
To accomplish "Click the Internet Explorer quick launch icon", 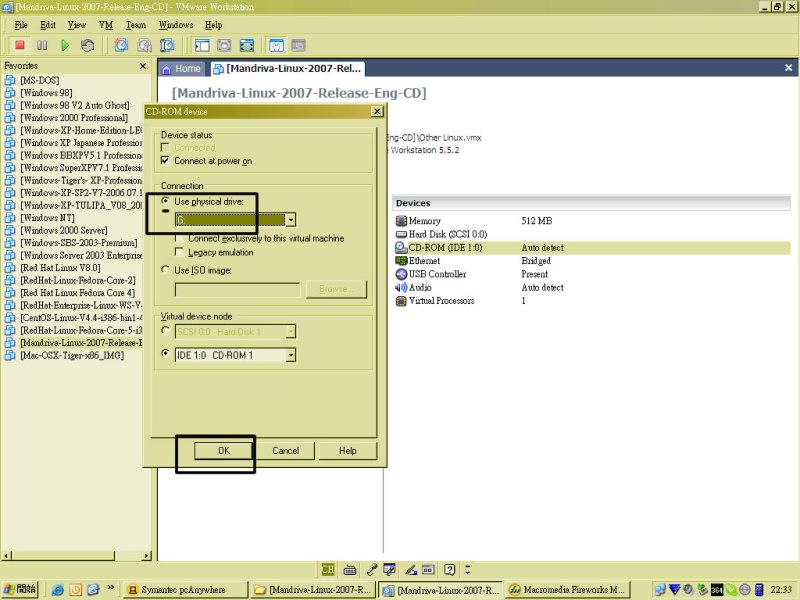I will [x=58, y=590].
